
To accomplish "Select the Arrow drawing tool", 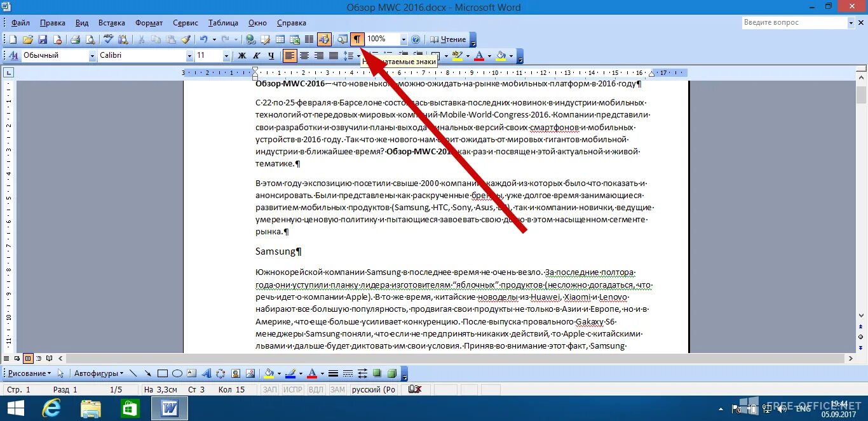I will pos(147,373).
